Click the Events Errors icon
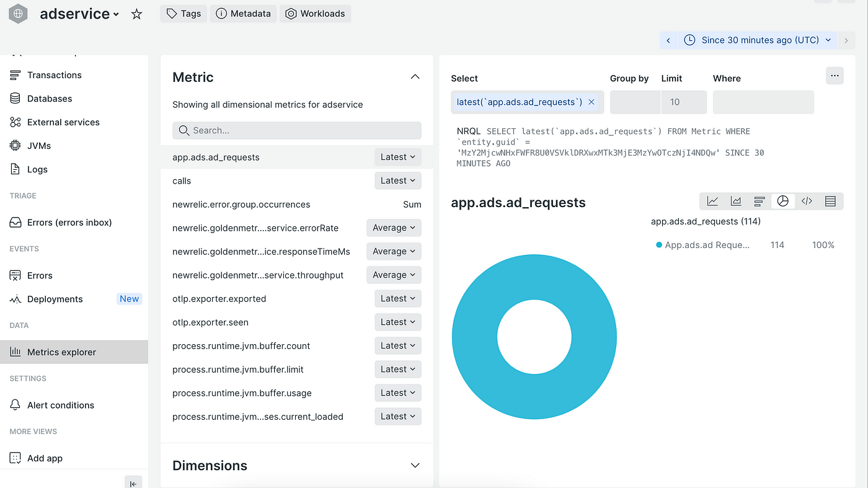Image resolution: width=868 pixels, height=488 pixels. pos(15,275)
